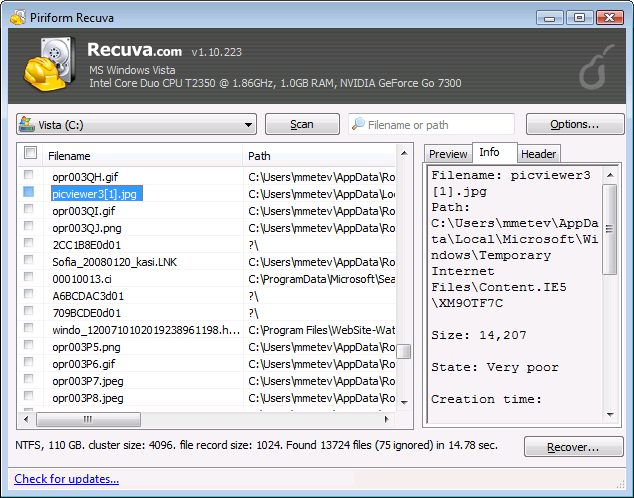Image resolution: width=634 pixels, height=498 pixels.
Task: Click the file list vertical scrollbar thumb
Action: (x=404, y=351)
